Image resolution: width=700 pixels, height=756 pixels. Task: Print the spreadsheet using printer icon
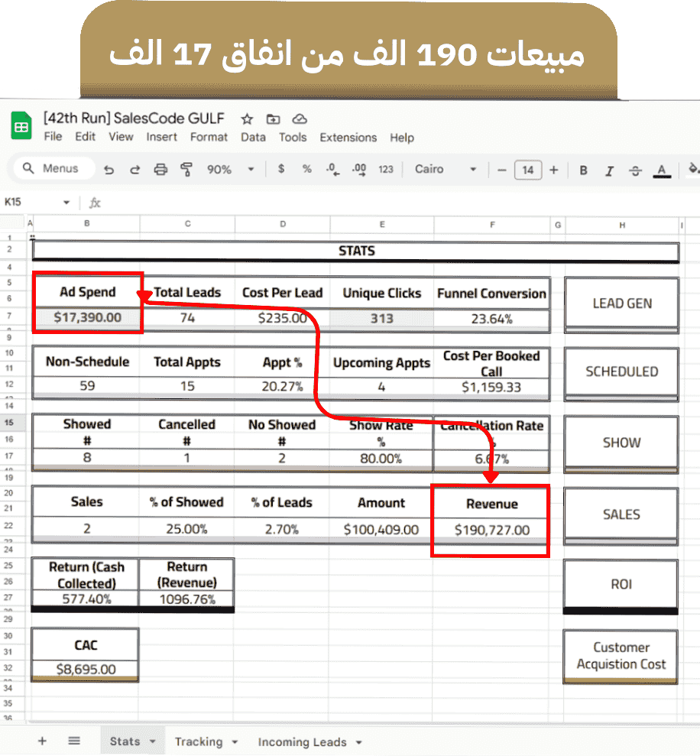click(160, 170)
